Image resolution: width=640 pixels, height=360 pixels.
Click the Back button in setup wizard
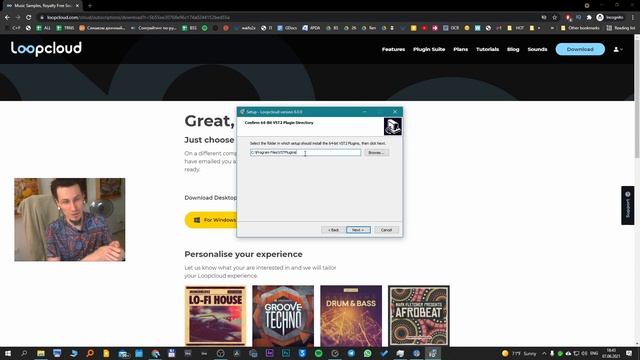333,230
